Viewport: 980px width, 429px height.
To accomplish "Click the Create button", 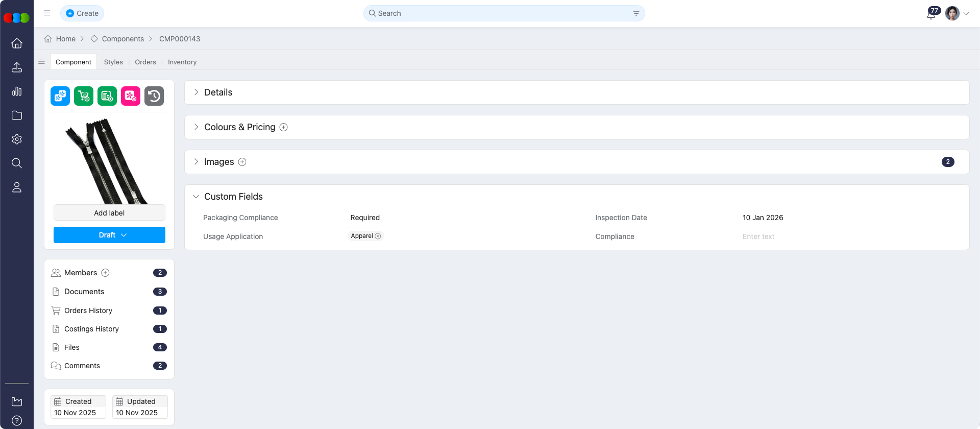I will tap(82, 13).
